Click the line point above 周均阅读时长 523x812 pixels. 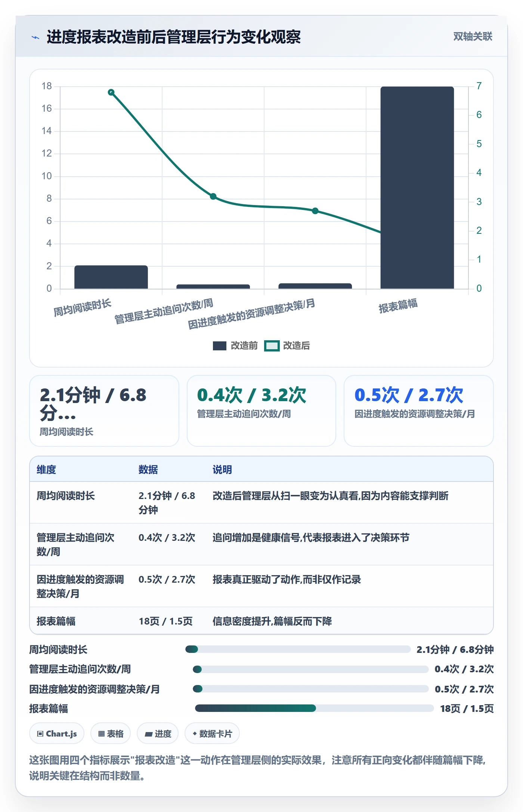point(111,92)
